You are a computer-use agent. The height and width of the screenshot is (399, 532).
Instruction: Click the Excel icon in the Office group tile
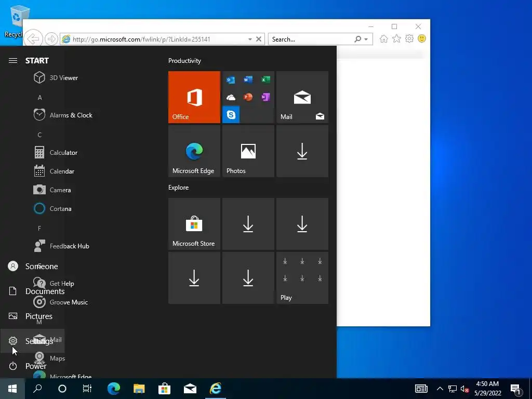265,79
